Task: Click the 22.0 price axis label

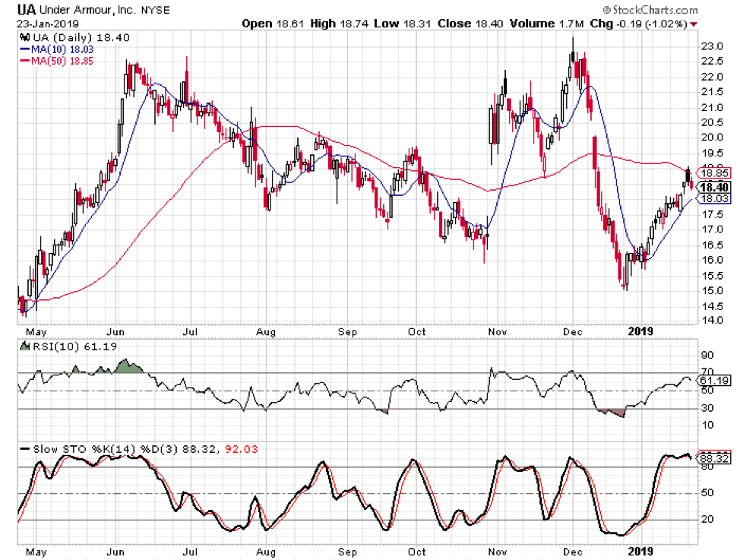Action: point(712,77)
